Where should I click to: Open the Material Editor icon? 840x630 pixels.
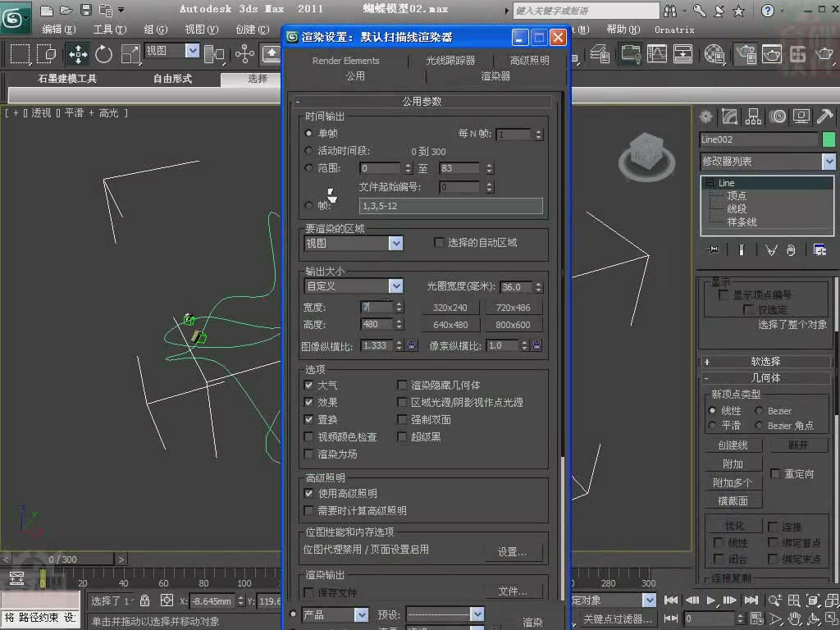714,53
